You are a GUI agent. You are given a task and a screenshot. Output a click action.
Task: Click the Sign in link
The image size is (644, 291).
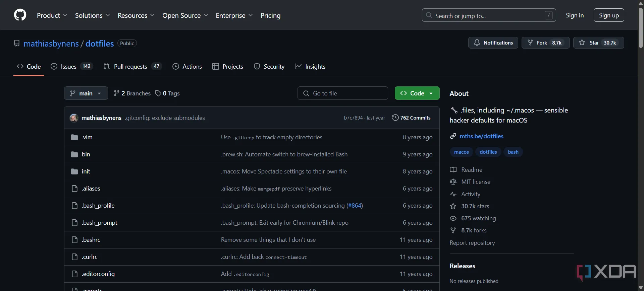point(575,15)
